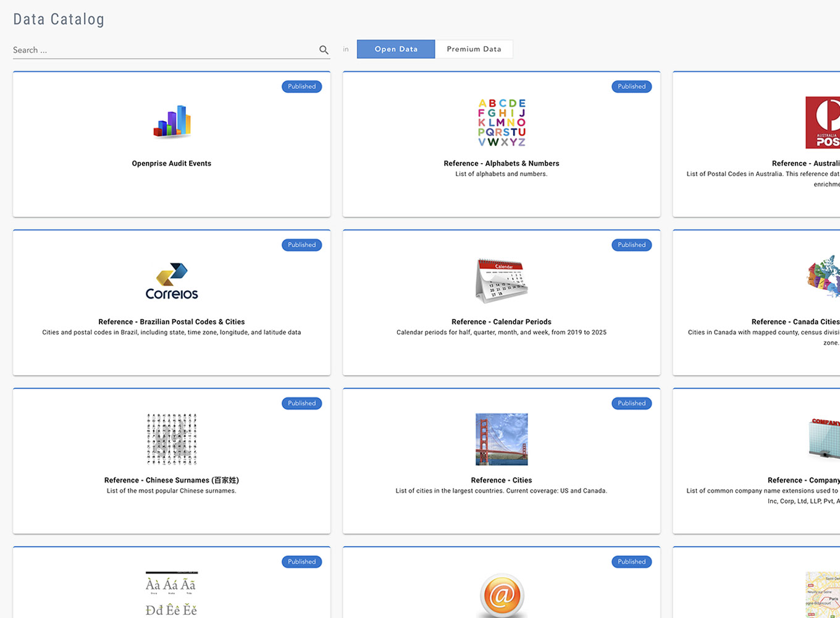This screenshot has width=840, height=618.
Task: Open Reference - Chinese Surnames title
Action: pos(172,480)
